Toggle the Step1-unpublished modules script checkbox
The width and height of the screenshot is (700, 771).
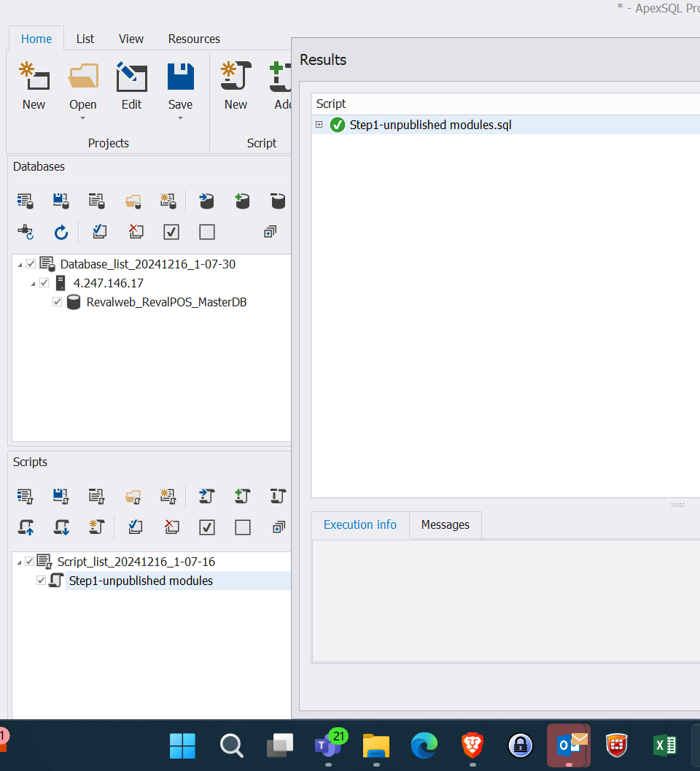42,581
